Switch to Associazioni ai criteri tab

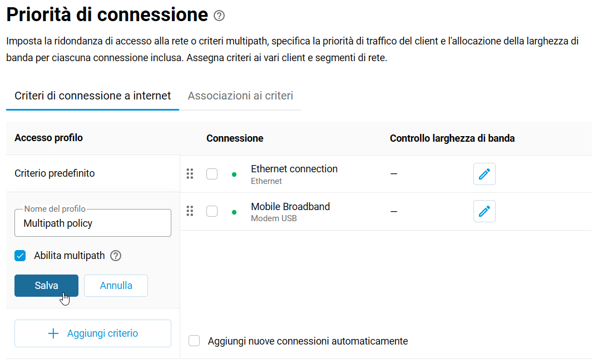(240, 96)
